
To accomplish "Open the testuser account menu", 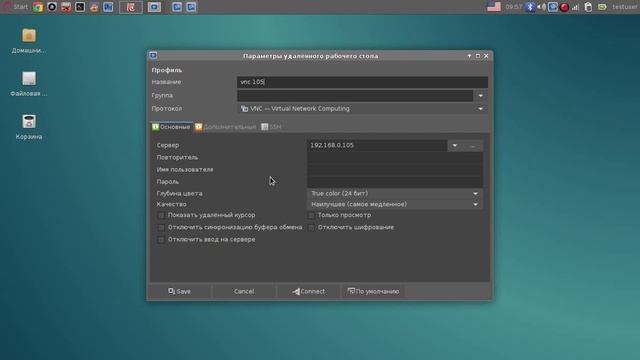I will pos(625,7).
